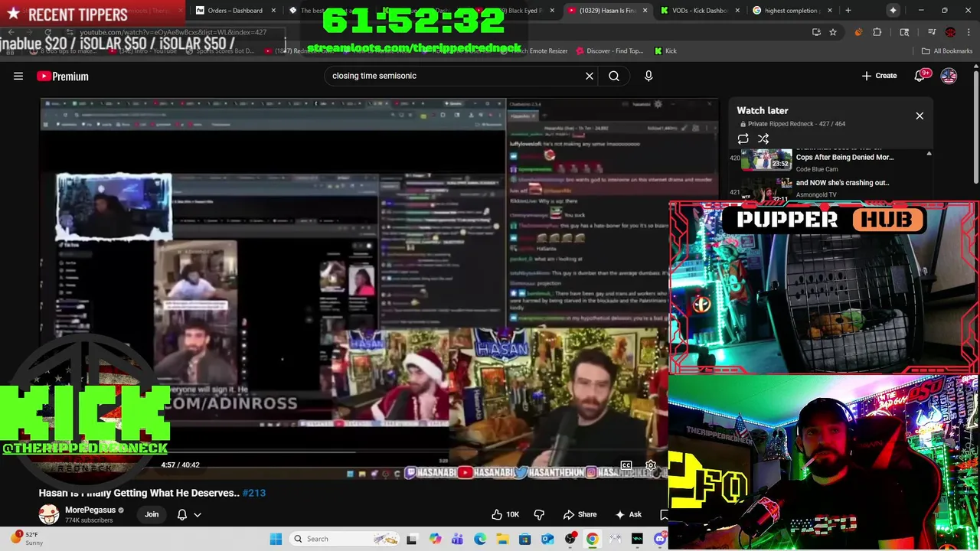Image resolution: width=980 pixels, height=551 pixels.
Task: Click the subscription notification bell
Action: coord(182,514)
